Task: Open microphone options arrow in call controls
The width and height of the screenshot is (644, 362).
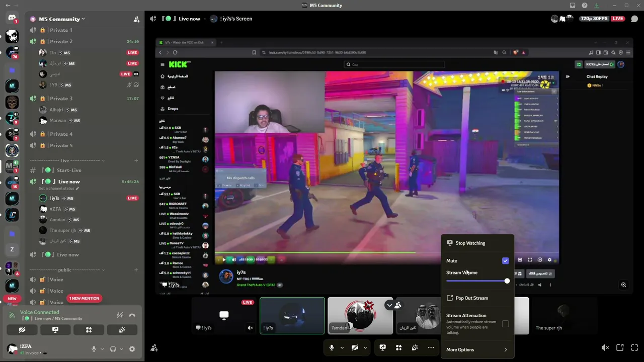Action: tap(342, 347)
